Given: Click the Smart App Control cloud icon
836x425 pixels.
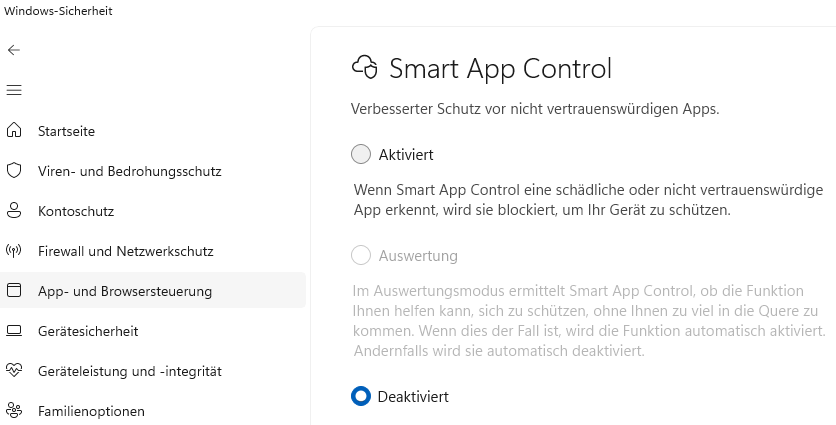Looking at the screenshot, I should (365, 68).
